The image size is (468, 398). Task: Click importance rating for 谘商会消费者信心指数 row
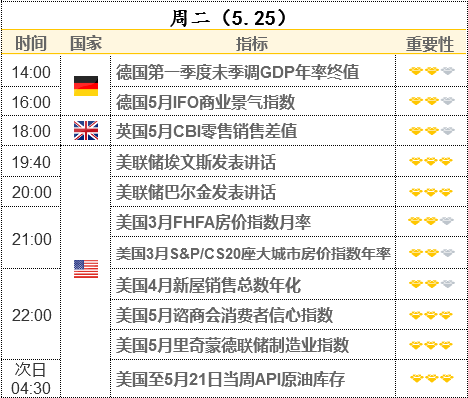[x=431, y=315]
